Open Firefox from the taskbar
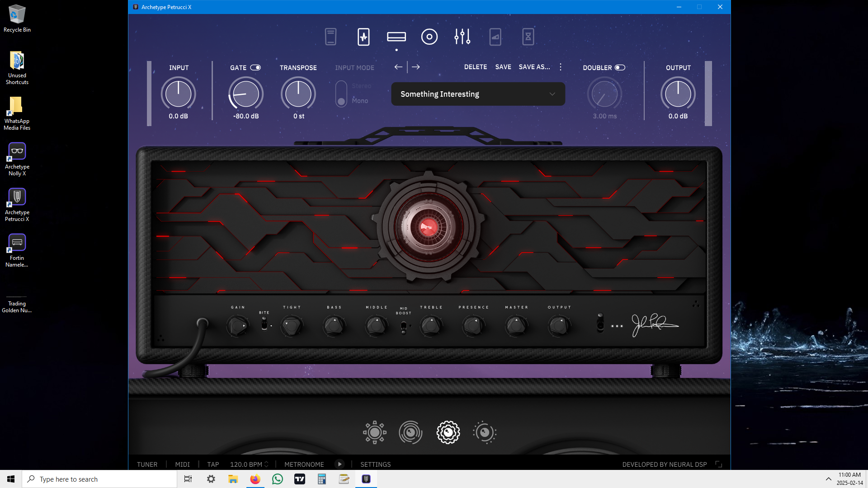The image size is (868, 488). 255,479
